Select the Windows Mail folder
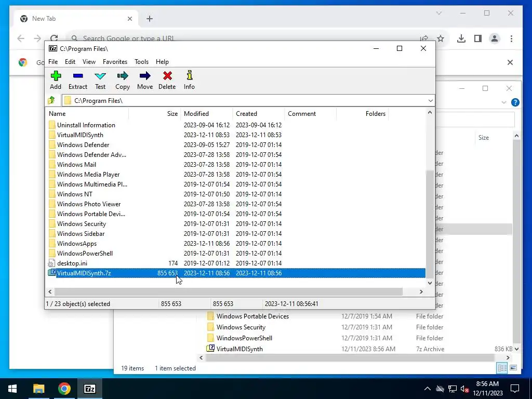Screen dimensions: 532x399 click(76, 165)
